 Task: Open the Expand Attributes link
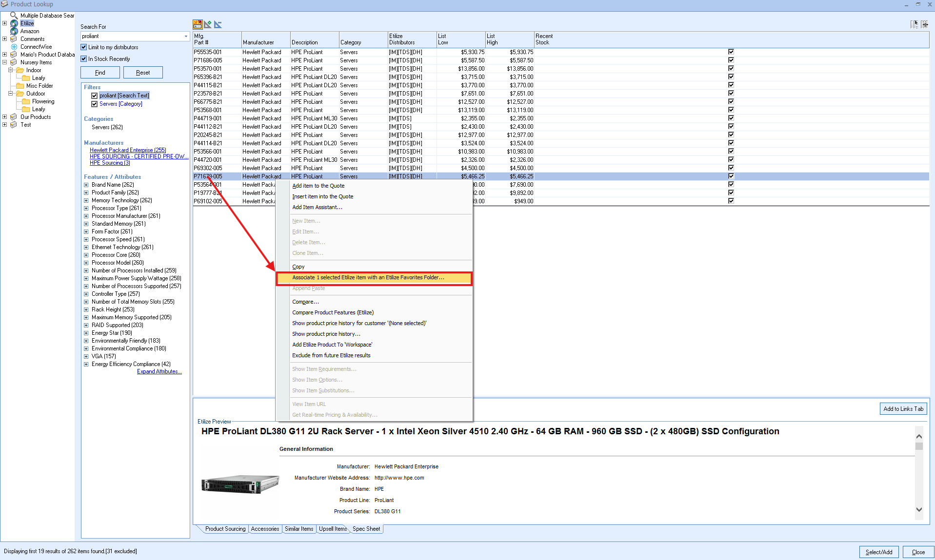pos(159,371)
